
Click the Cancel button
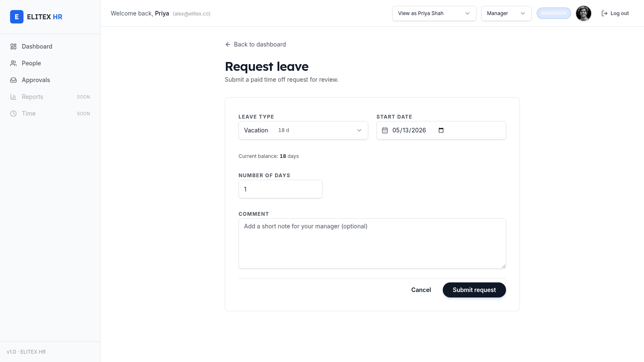[x=421, y=290]
